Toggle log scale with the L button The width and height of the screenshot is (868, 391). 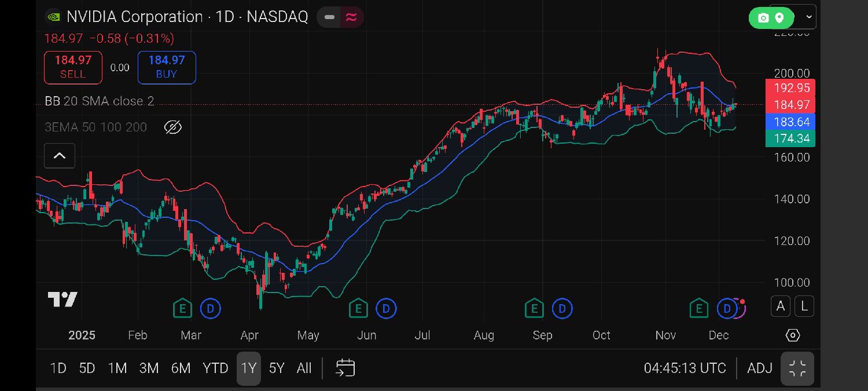(804, 306)
